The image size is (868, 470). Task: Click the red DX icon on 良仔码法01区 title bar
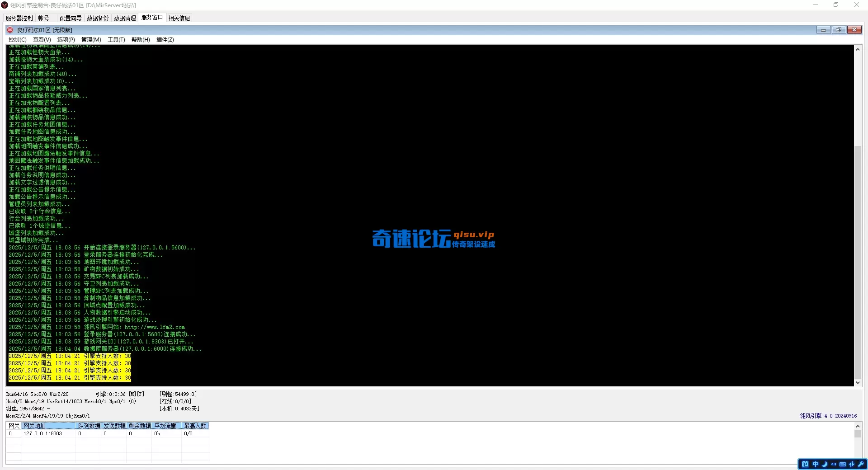coord(10,30)
